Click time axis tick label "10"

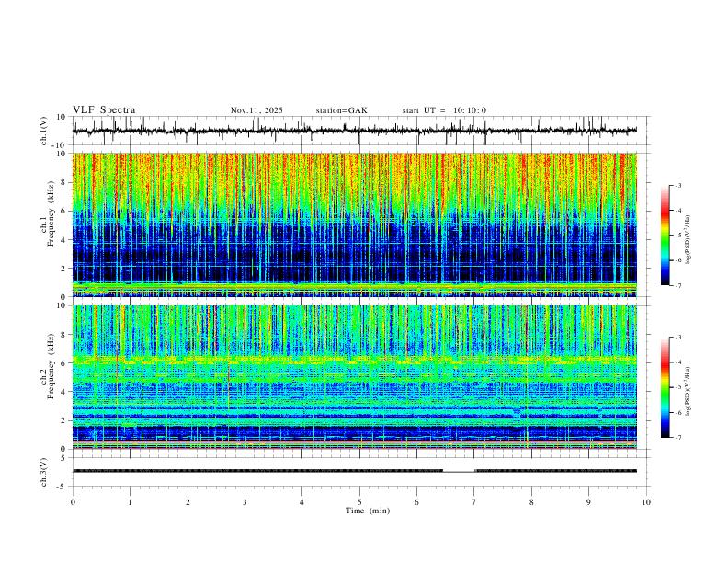click(x=646, y=502)
